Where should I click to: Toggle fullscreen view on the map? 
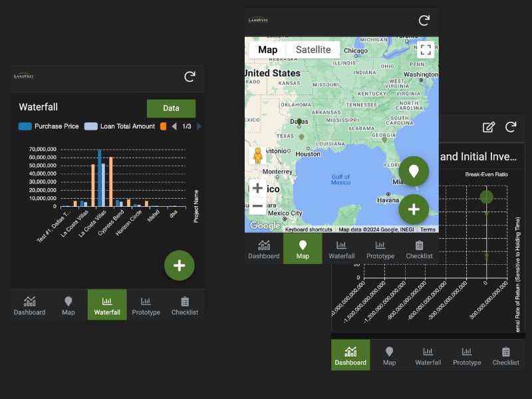(426, 50)
